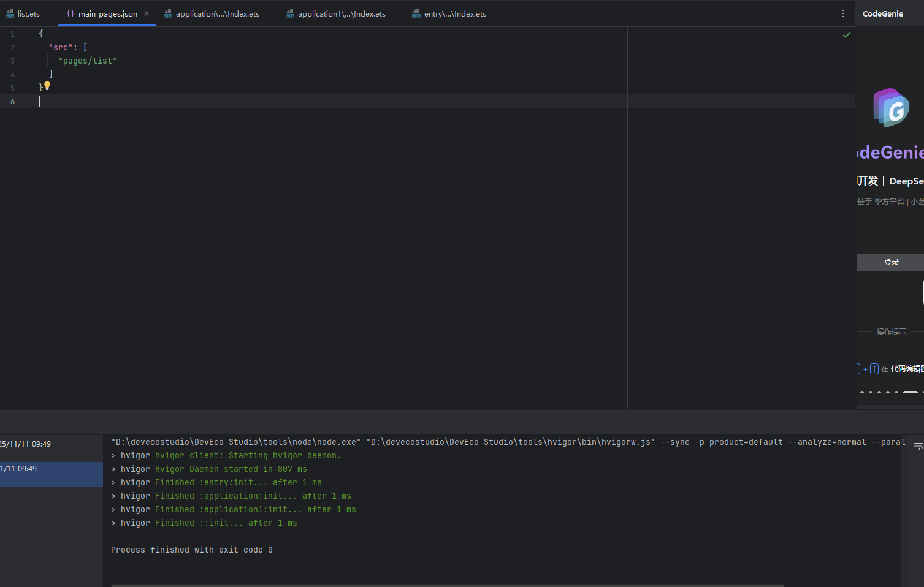Screen dimensions: 924x587
Task: Click the ETS file icon on list.ets tab
Action: tap(10, 13)
